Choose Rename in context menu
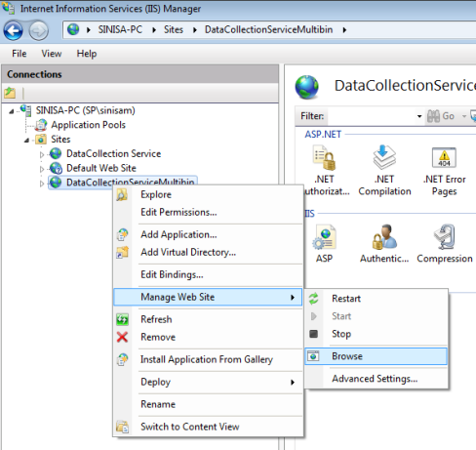 [x=208, y=404]
